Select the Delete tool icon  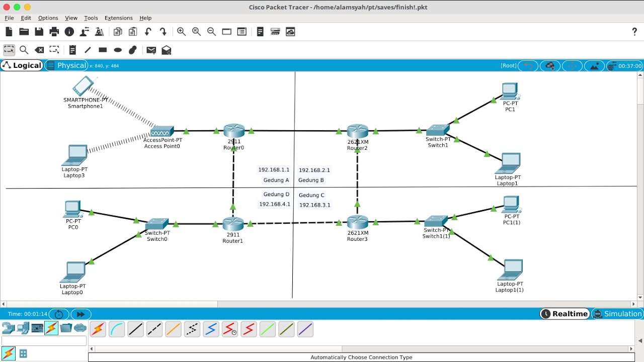point(39,50)
